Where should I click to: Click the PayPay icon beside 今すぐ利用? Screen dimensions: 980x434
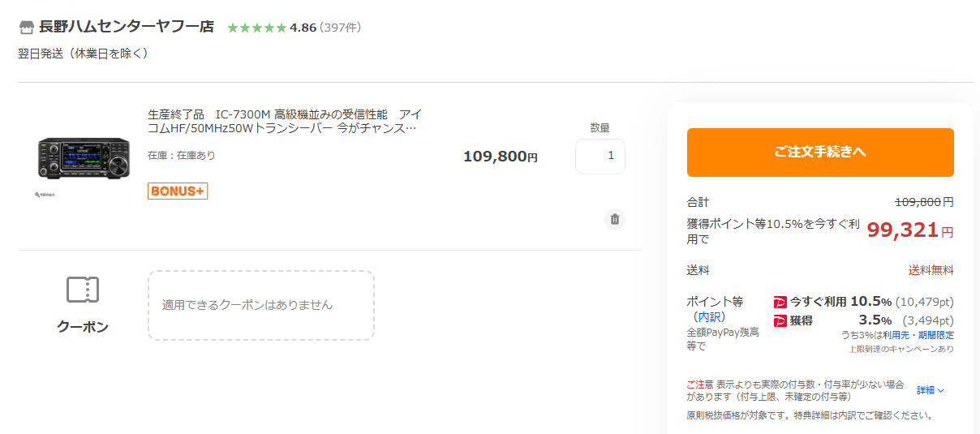(780, 302)
